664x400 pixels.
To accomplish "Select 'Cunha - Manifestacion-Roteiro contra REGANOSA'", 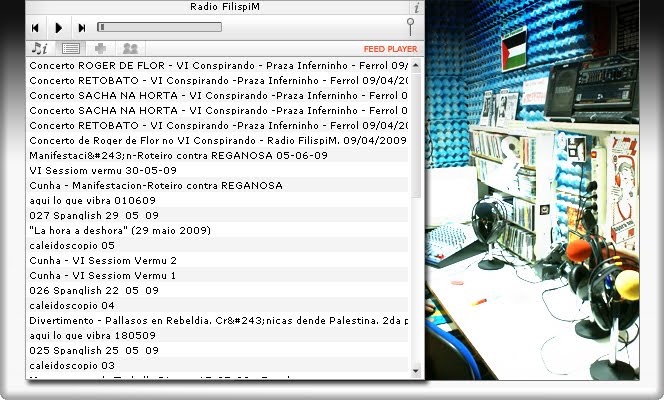I will (x=218, y=185).
